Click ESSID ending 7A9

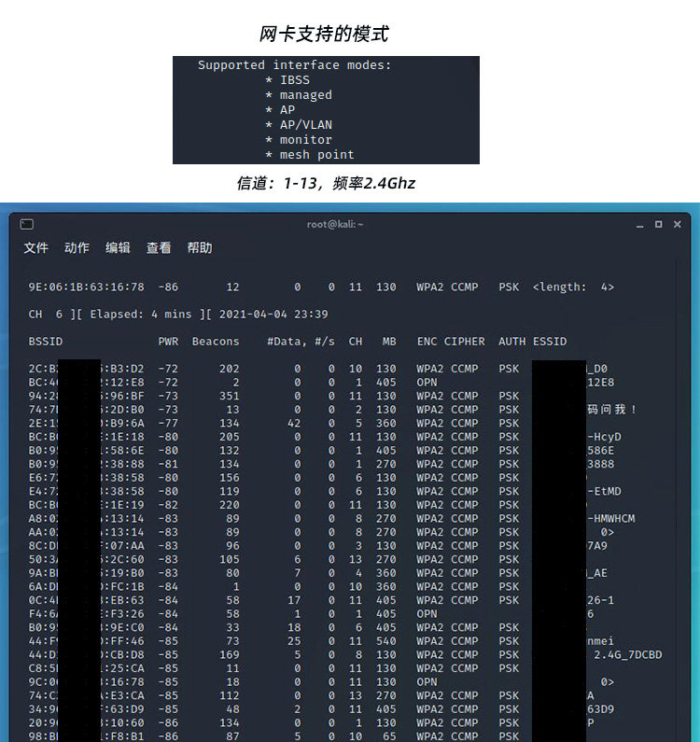597,546
